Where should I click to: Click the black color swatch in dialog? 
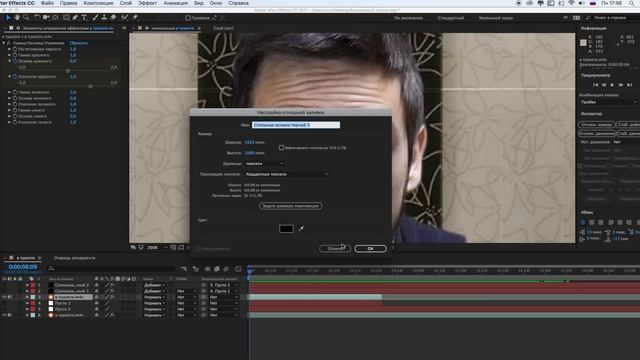[286, 229]
